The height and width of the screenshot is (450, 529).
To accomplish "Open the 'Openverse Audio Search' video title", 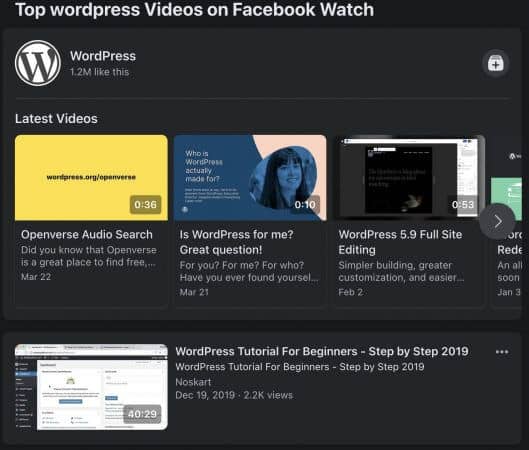I will tap(87, 234).
